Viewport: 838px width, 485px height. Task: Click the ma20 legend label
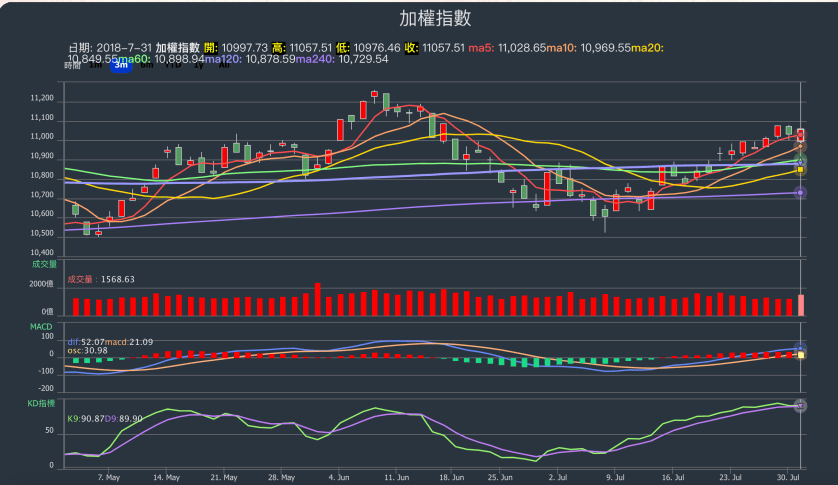pos(648,47)
